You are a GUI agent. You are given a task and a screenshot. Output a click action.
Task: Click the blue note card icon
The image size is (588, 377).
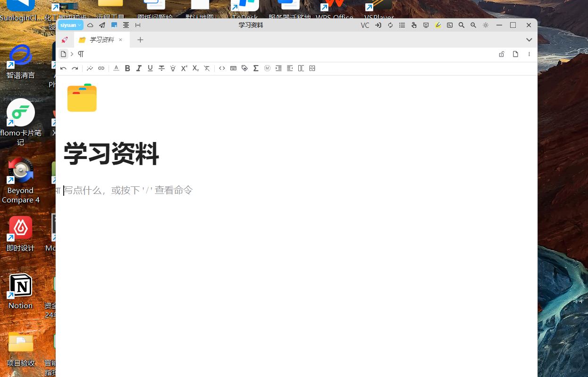click(114, 25)
